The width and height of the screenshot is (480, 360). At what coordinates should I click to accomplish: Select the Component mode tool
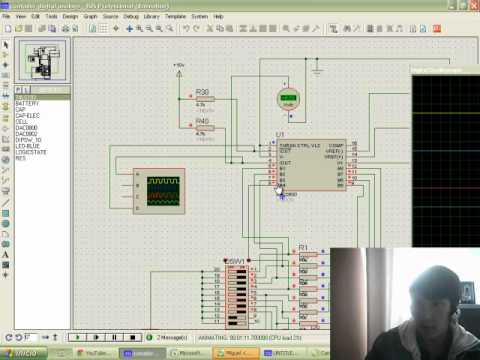coord(6,54)
